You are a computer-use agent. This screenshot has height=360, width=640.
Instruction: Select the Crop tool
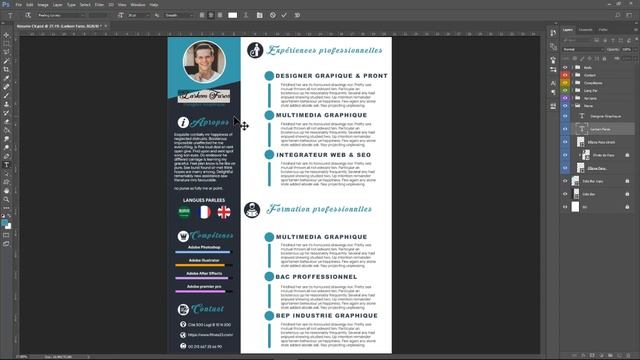(x=6, y=69)
